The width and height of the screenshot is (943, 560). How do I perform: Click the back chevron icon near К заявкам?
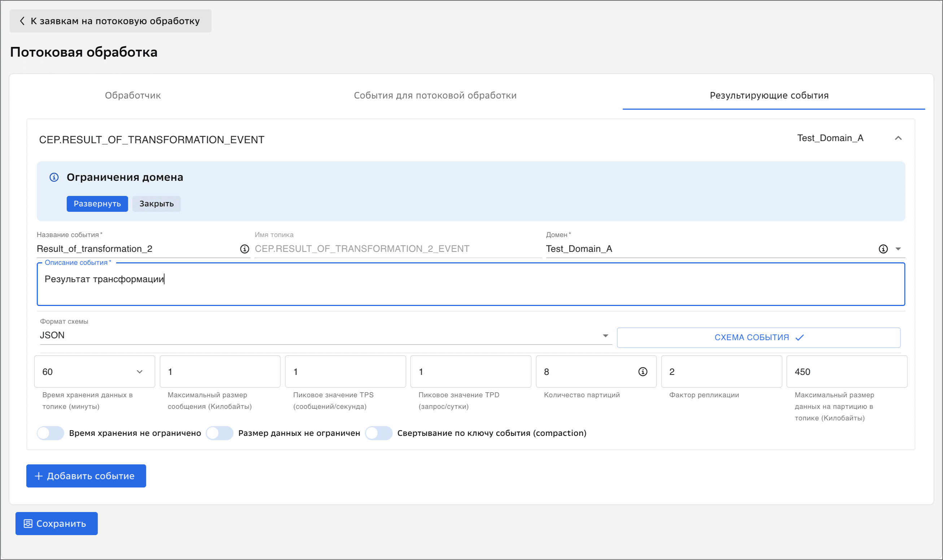click(22, 21)
